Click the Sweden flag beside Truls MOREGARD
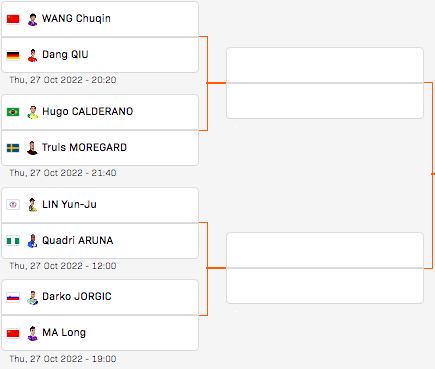 click(x=13, y=148)
